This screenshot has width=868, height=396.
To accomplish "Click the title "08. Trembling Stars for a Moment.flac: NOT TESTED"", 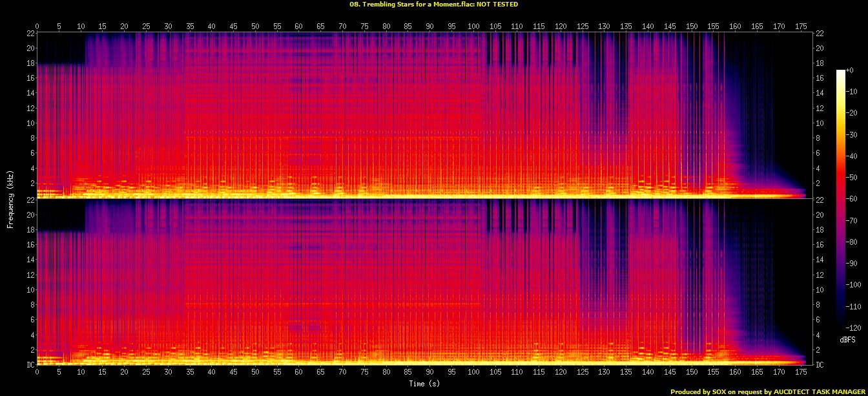I will tap(433, 4).
